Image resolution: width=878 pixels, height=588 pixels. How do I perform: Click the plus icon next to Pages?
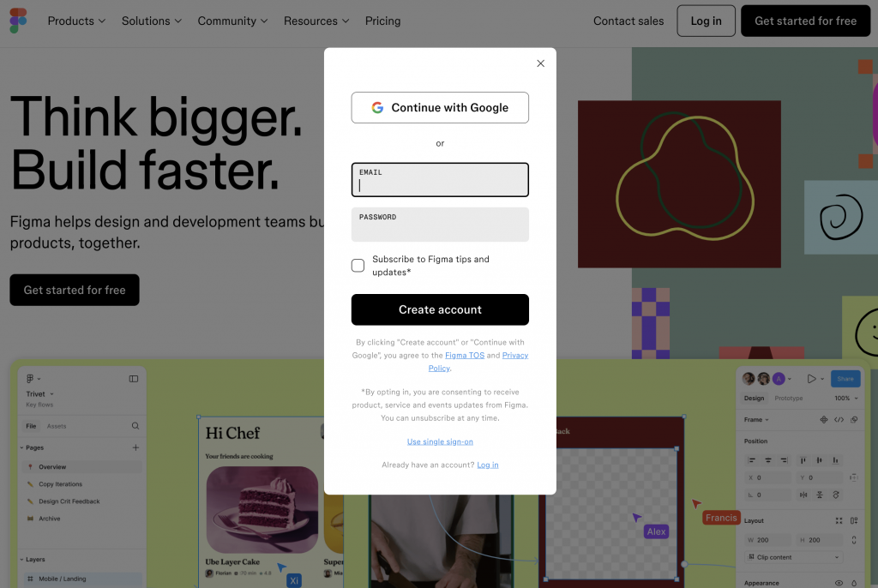point(135,447)
